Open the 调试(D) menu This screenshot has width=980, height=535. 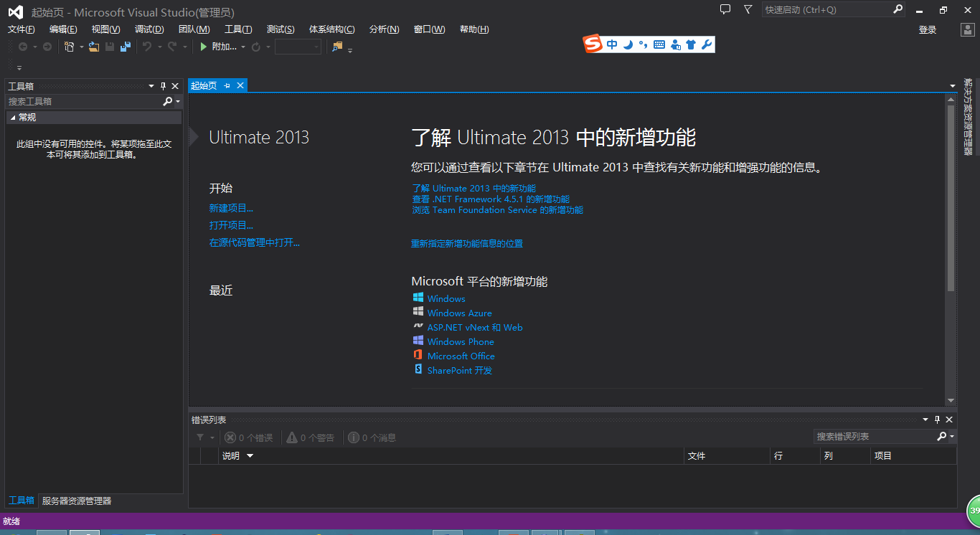[x=149, y=29]
